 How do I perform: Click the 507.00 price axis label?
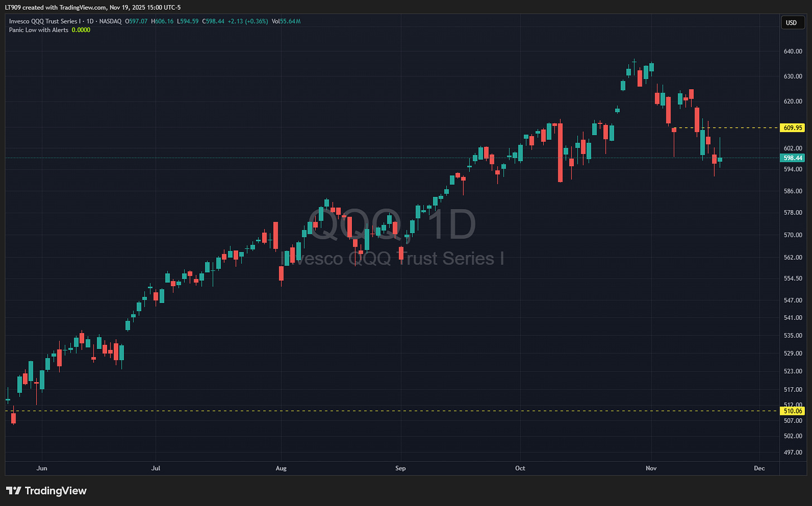tap(793, 421)
